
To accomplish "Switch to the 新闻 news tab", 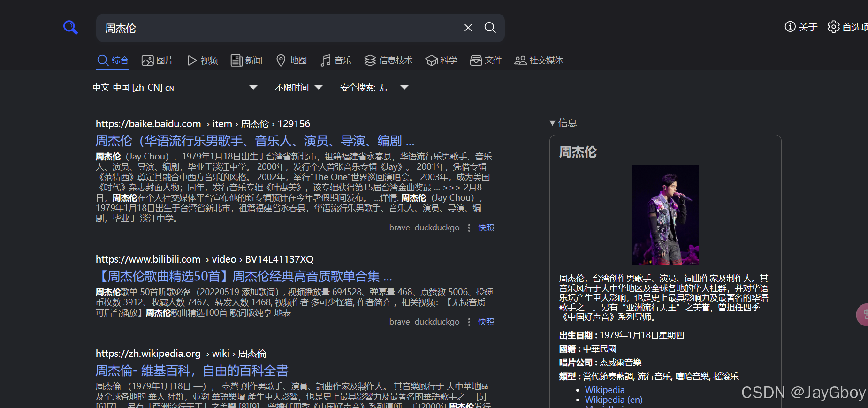I will click(246, 60).
